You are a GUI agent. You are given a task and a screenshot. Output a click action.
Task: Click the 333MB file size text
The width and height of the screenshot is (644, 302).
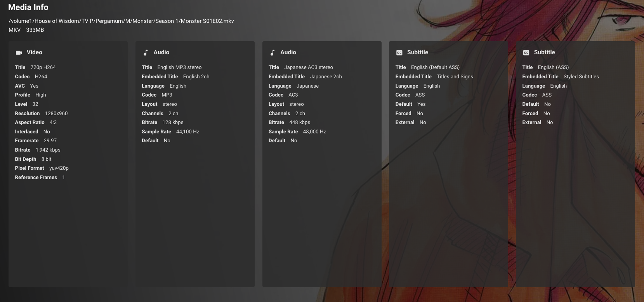[35, 30]
